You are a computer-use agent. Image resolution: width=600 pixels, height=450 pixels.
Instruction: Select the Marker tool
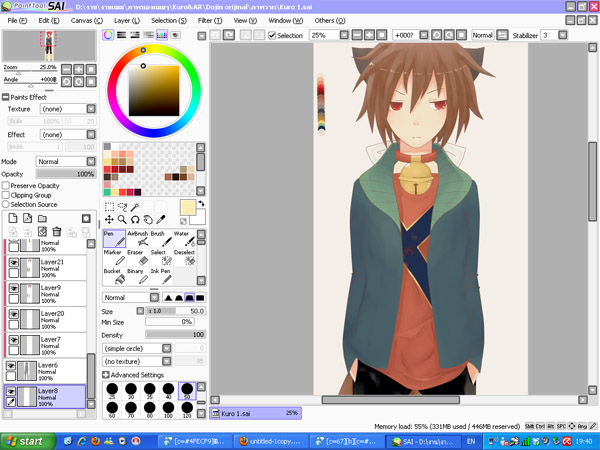pyautogui.click(x=114, y=258)
